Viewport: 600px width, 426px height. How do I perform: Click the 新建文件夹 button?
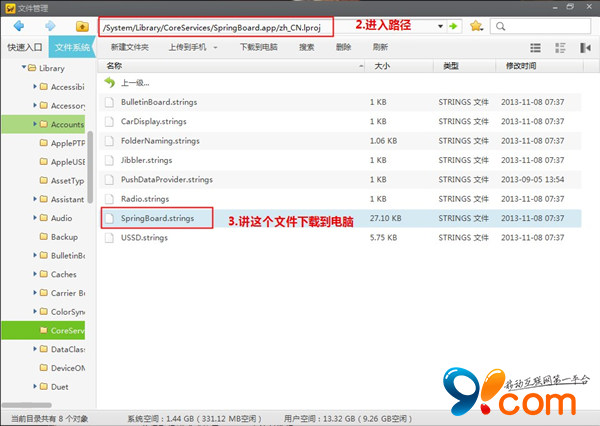coord(130,47)
